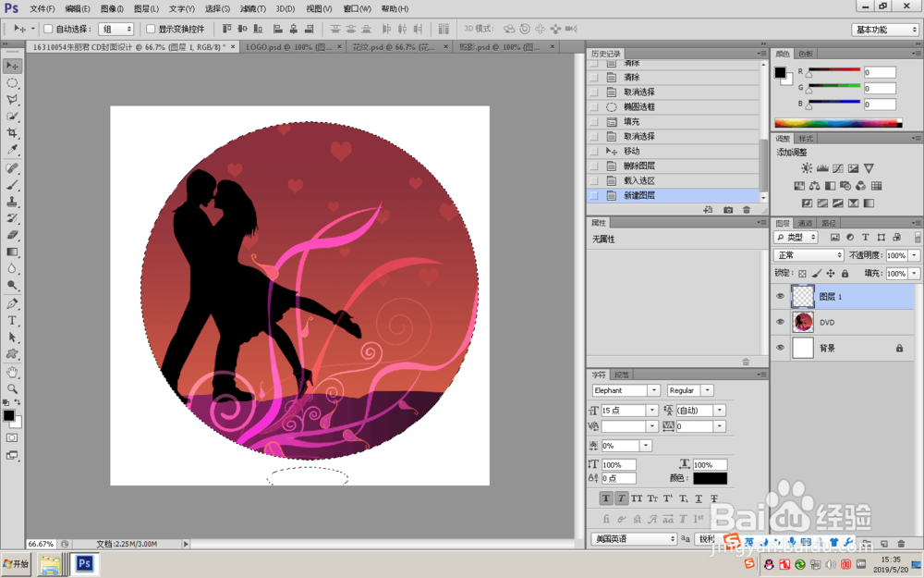Viewport: 924px width, 578px height.
Task: Open 图层(L) menu
Action: click(x=146, y=9)
